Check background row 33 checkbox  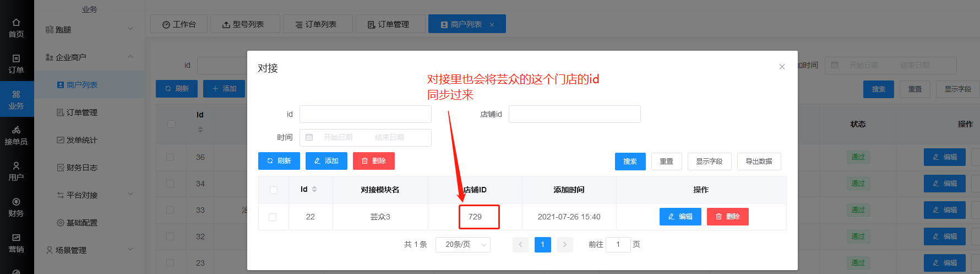click(170, 210)
